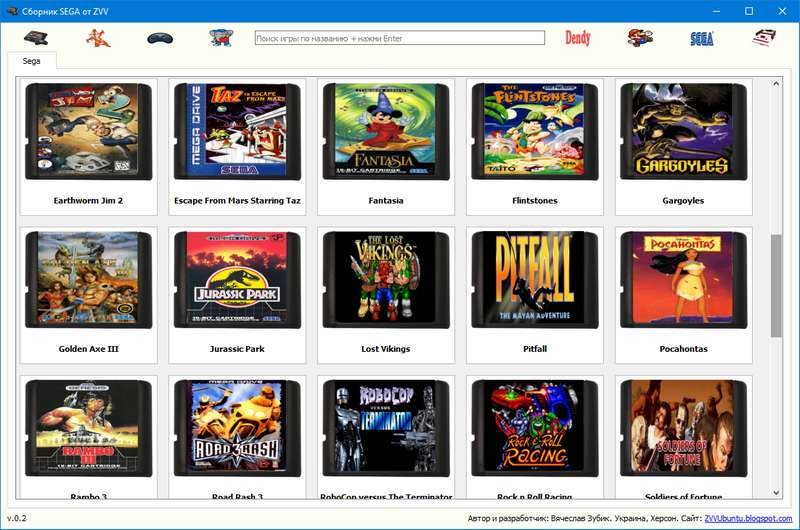Viewport: 800px width, 530px height.
Task: Click the game name search field
Action: (399, 38)
